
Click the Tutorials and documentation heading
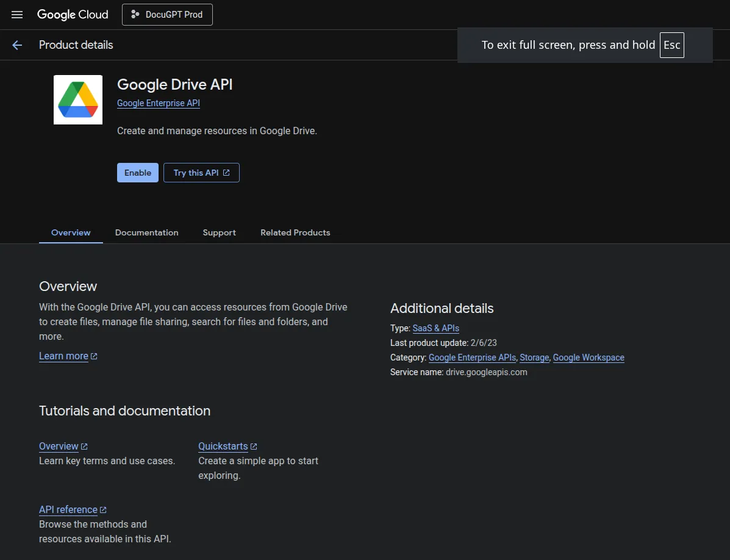click(125, 411)
